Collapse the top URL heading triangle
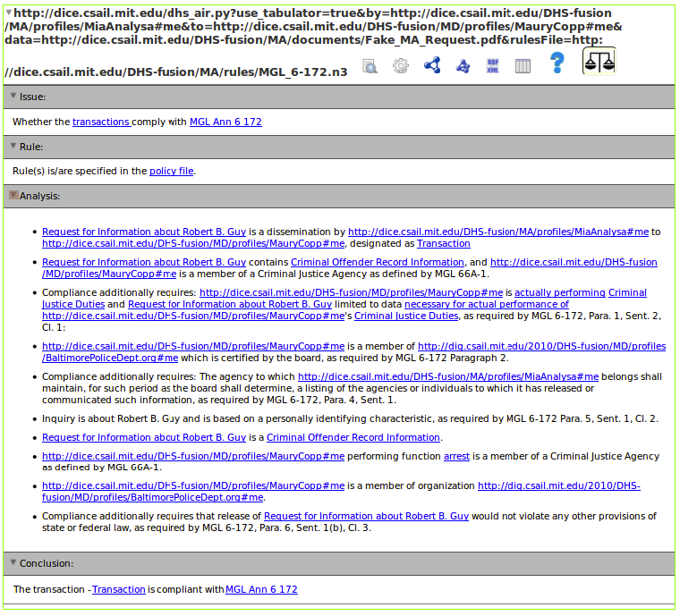The height and width of the screenshot is (616, 680). click(8, 13)
